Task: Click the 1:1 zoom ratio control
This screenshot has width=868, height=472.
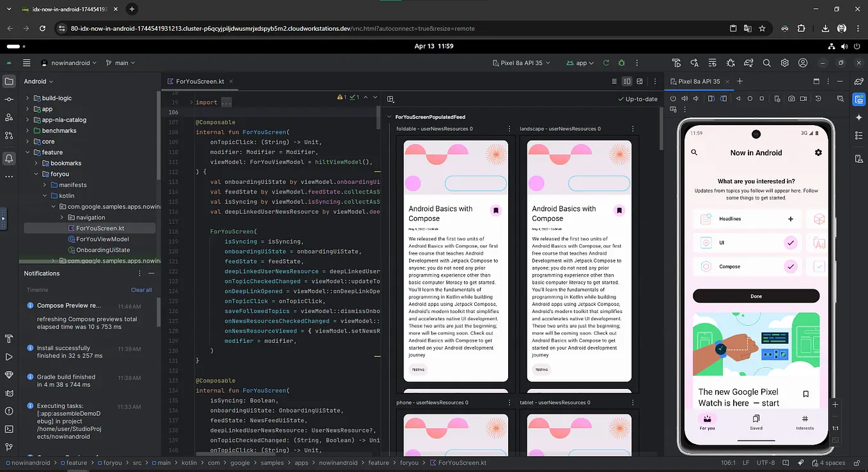Action: coord(835,428)
